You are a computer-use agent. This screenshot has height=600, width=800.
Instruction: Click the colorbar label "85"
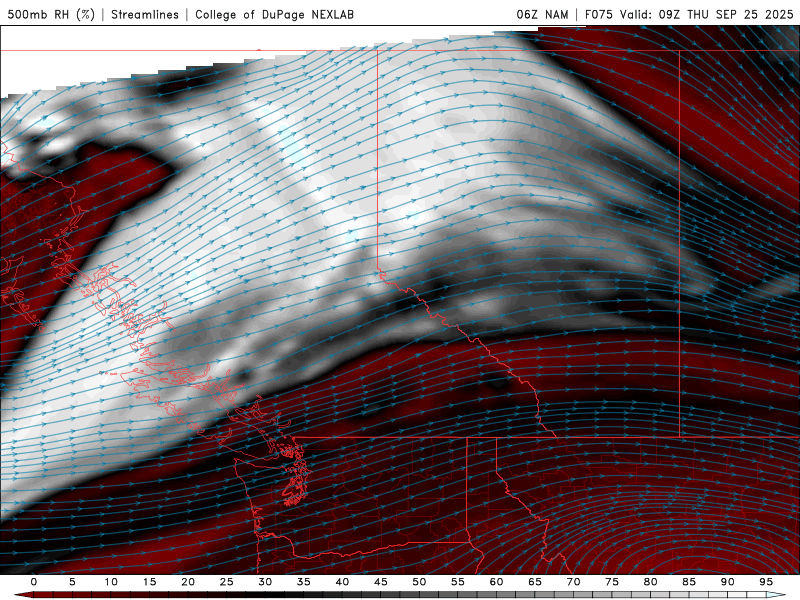(689, 582)
